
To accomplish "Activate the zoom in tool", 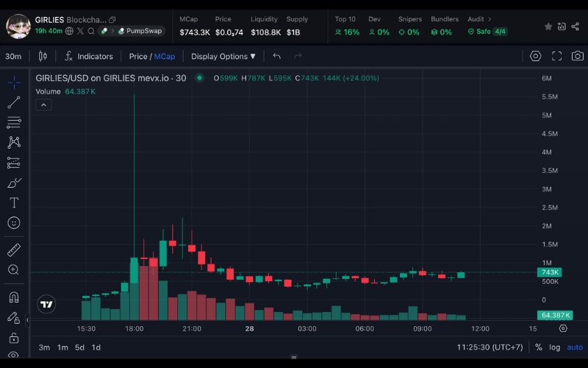I will click(x=14, y=269).
